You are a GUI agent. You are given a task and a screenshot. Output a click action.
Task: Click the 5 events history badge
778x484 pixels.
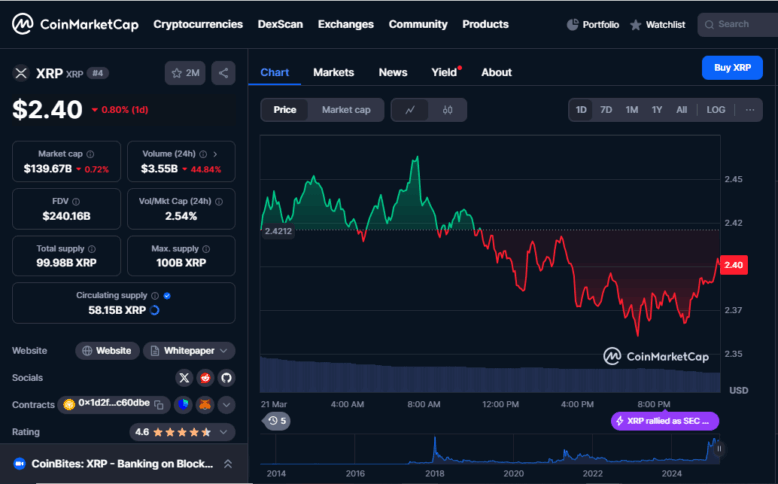tap(277, 421)
